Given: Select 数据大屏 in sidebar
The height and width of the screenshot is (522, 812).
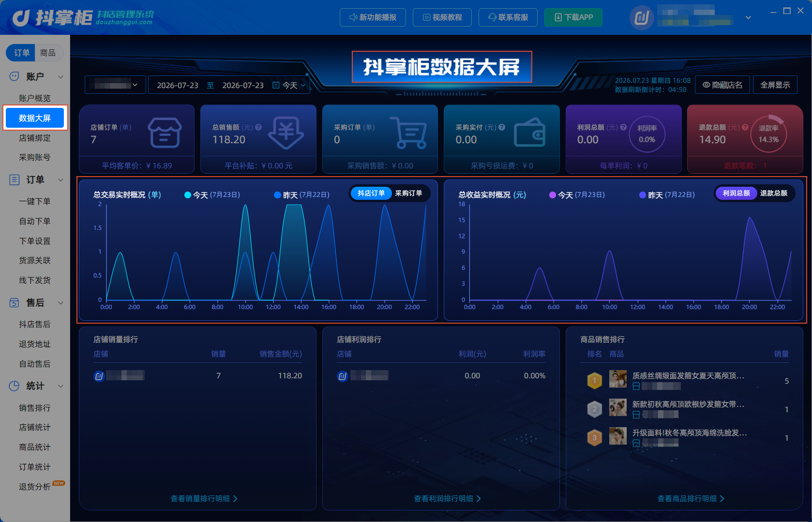Looking at the screenshot, I should tap(35, 118).
